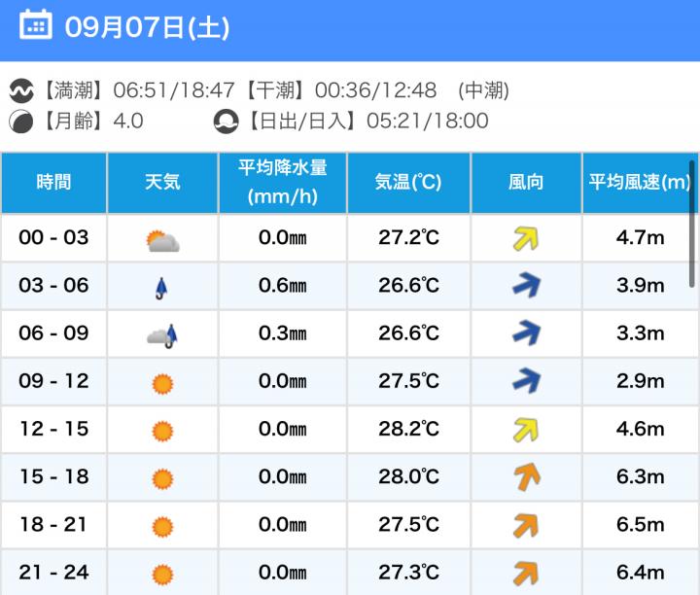Click the 天気 column header
The image size is (700, 595).
point(162,182)
